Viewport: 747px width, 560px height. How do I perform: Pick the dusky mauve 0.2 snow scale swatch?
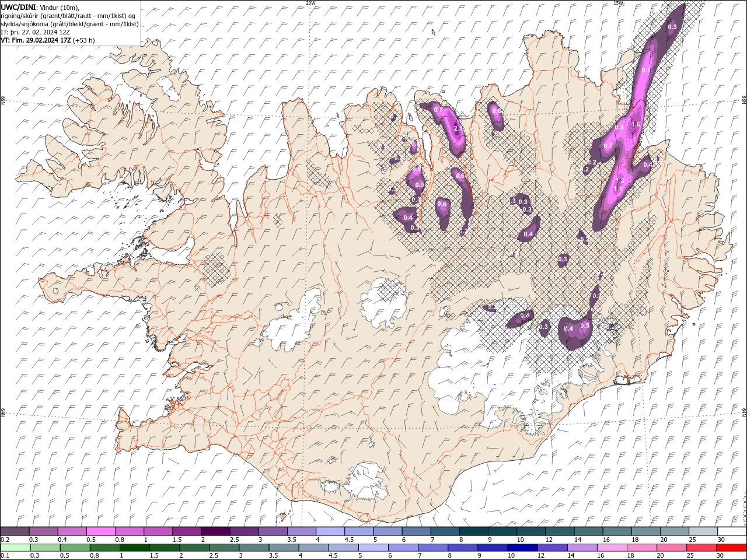click(x=15, y=531)
